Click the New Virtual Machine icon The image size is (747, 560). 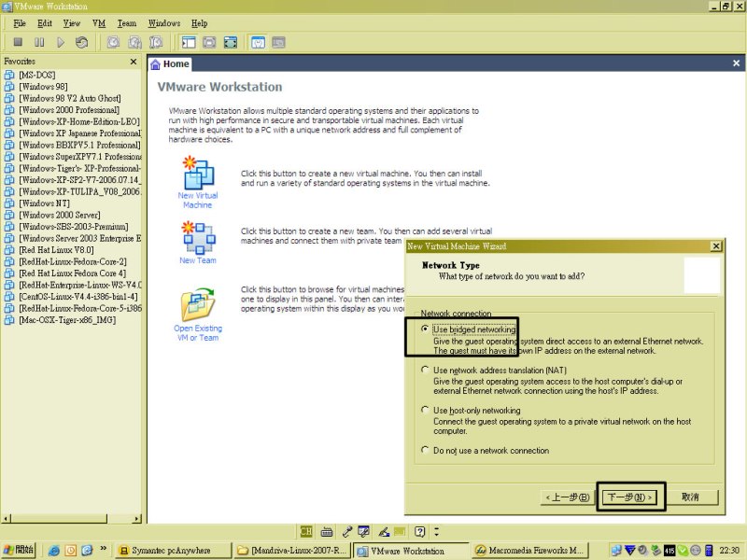(x=198, y=175)
